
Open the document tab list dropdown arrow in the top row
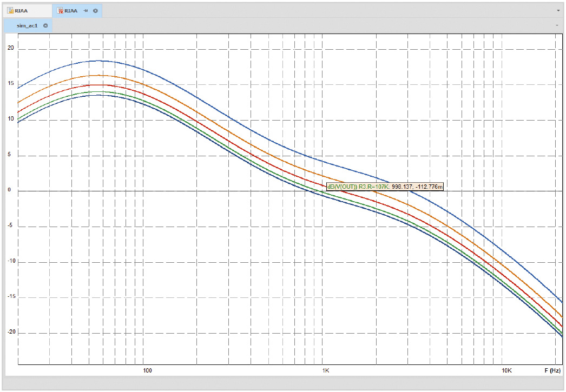click(x=558, y=11)
